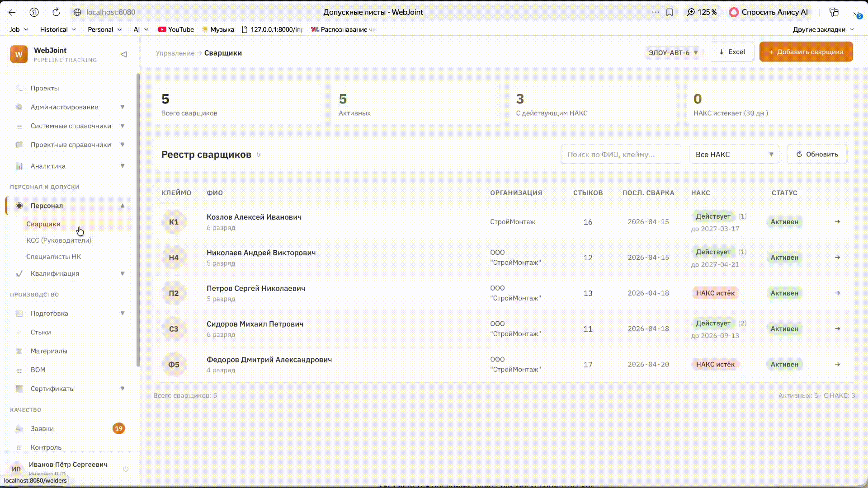This screenshot has height=488, width=868.
Task: Click the localhost:8080 address bar
Action: click(110, 12)
